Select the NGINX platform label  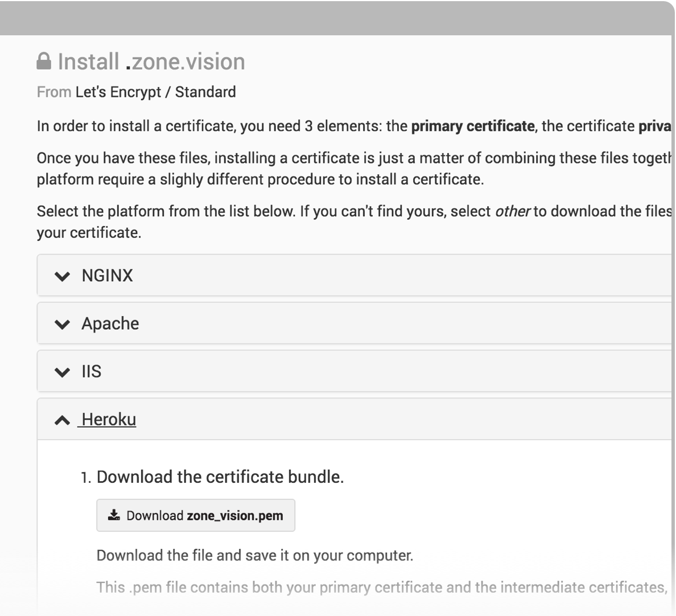coord(107,276)
